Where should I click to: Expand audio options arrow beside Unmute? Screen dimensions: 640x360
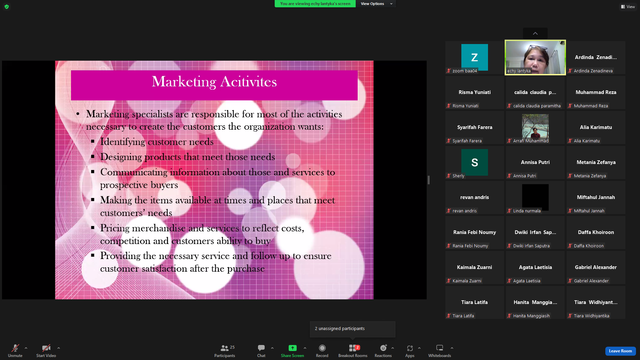point(26,348)
